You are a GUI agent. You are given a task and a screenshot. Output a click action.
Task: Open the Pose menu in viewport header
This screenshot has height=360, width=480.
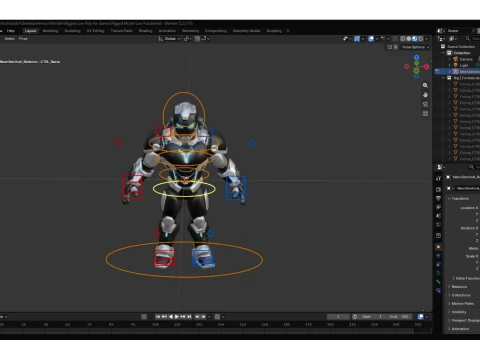(23, 39)
